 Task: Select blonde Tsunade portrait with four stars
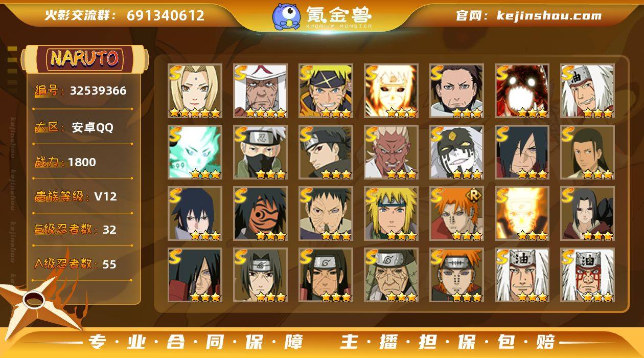[x=195, y=91]
